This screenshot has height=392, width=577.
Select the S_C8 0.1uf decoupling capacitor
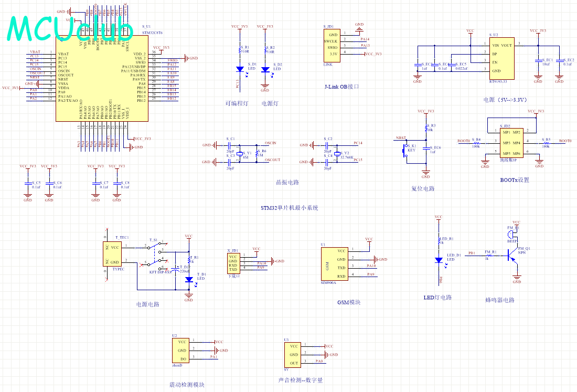pos(116,183)
